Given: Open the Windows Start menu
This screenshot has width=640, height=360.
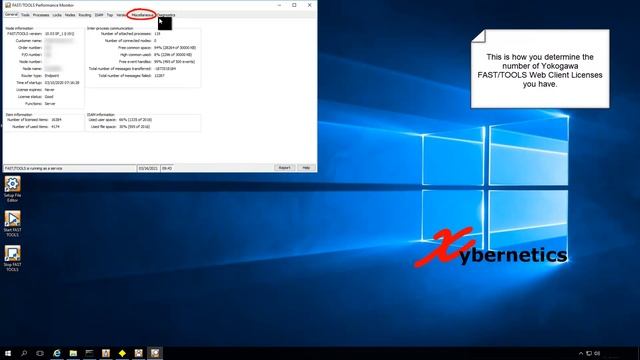Looking at the screenshot, I should click(x=8, y=353).
